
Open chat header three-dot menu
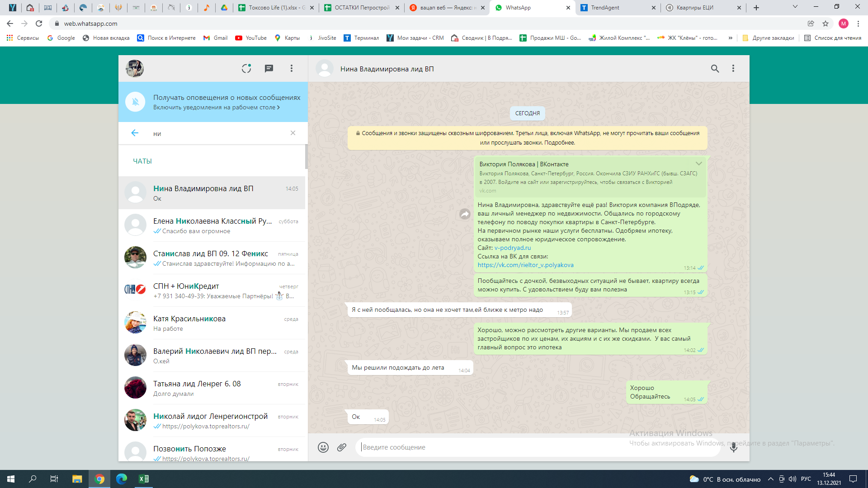(x=733, y=69)
